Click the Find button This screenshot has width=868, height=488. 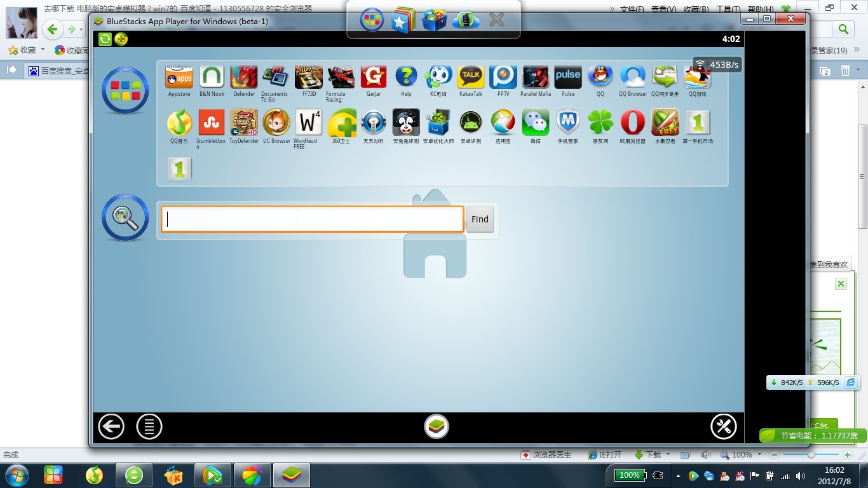[x=480, y=219]
